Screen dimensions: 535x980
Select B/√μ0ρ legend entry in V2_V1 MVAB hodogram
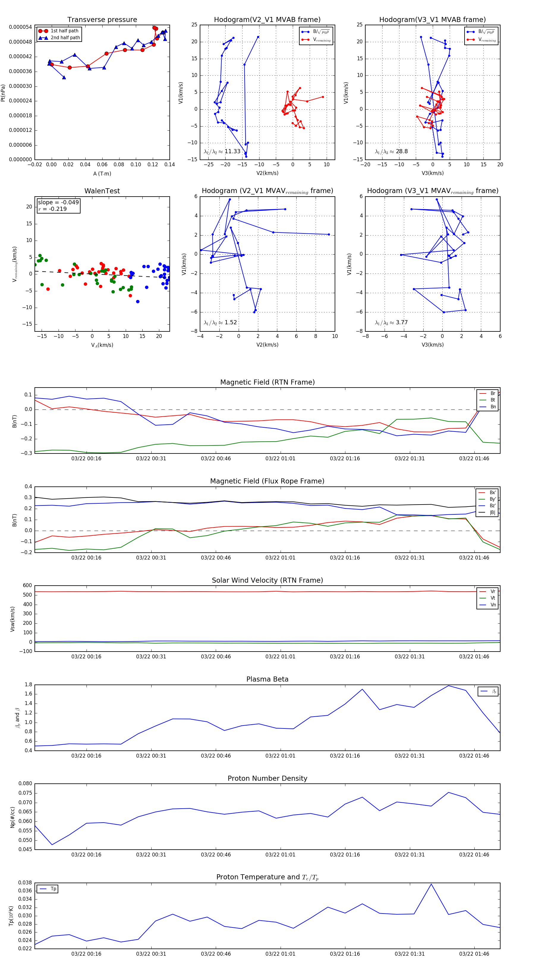coord(316,31)
